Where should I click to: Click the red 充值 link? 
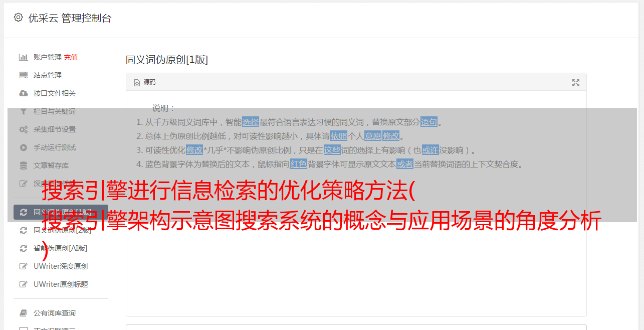[x=71, y=57]
